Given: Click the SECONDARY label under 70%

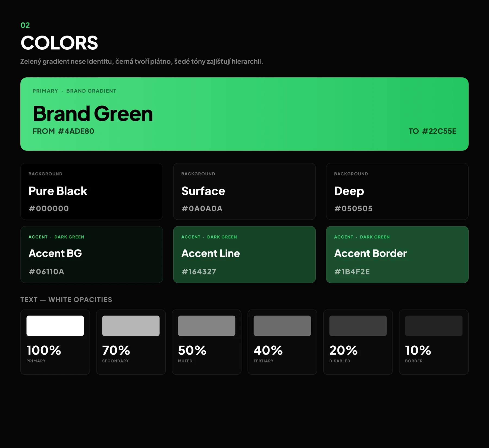Looking at the screenshot, I should (115, 361).
